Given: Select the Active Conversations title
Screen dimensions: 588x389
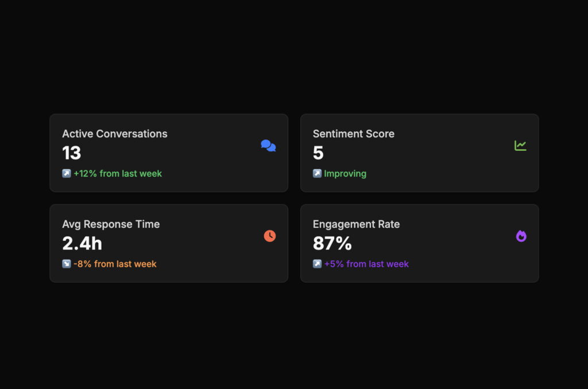Looking at the screenshot, I should click(x=115, y=134).
